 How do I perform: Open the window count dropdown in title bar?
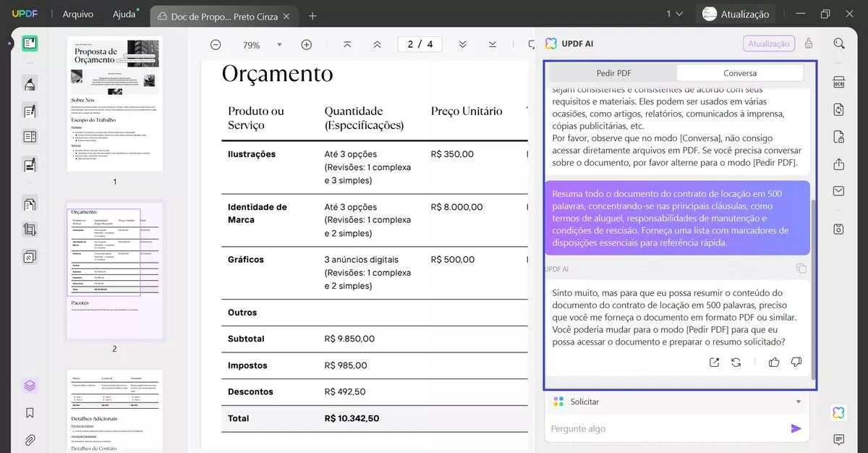(x=674, y=14)
